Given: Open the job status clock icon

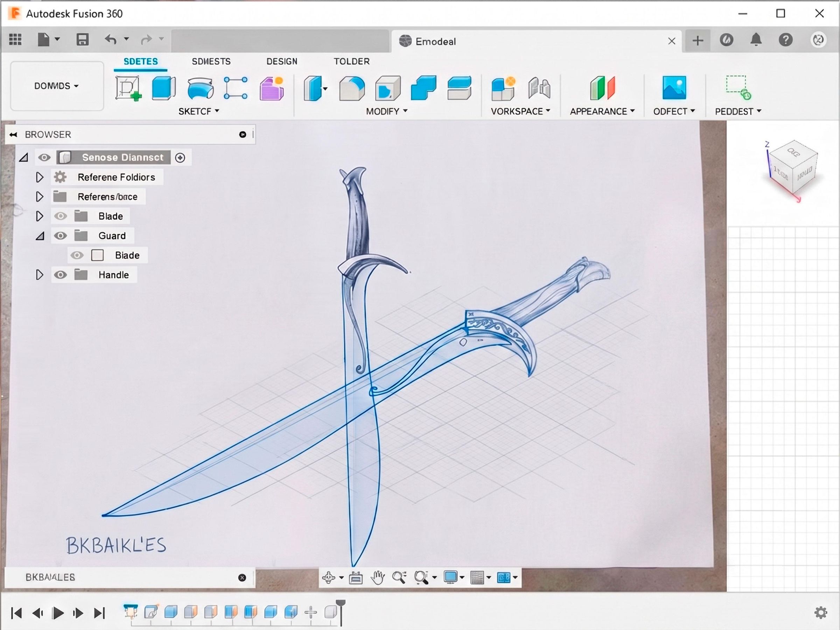Looking at the screenshot, I should 727,40.
